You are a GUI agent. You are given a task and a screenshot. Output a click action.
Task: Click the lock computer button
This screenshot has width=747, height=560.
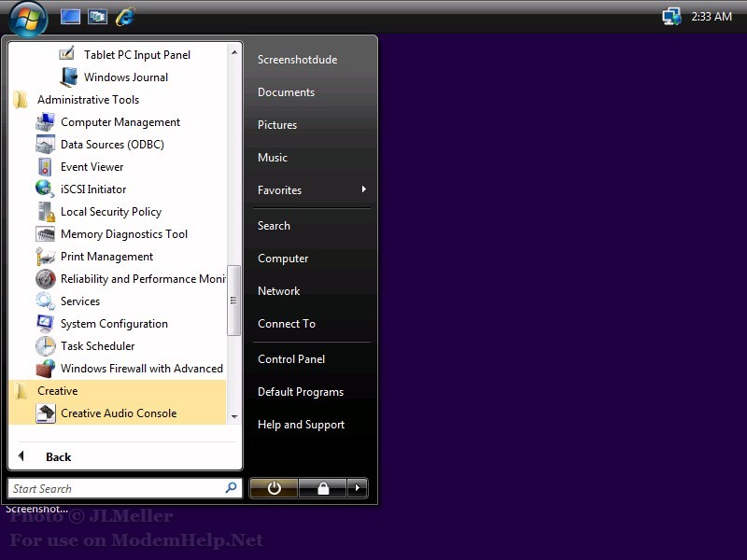(322, 488)
